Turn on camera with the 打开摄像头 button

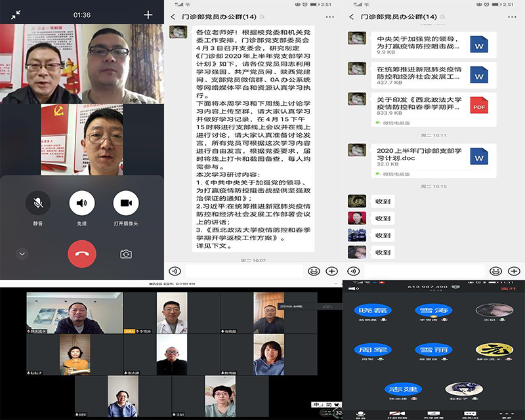pyautogui.click(x=126, y=203)
